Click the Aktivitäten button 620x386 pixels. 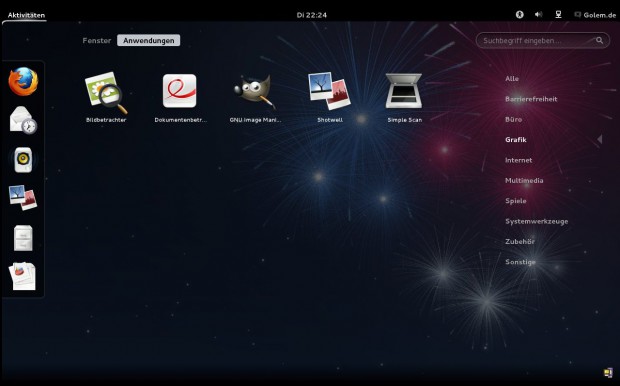coord(26,15)
